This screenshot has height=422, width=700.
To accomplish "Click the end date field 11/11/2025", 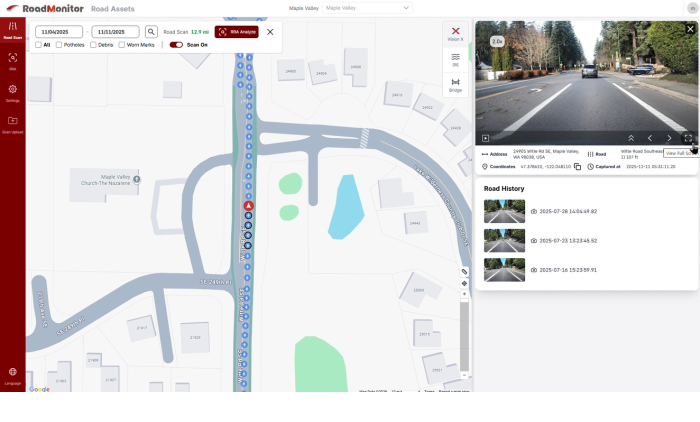I will point(115,32).
